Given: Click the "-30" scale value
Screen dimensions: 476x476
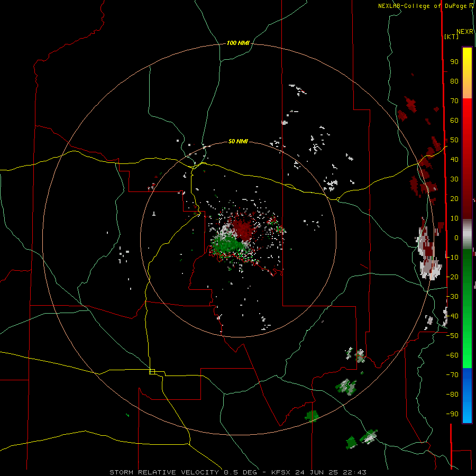Looking at the screenshot, I should pos(452,297).
